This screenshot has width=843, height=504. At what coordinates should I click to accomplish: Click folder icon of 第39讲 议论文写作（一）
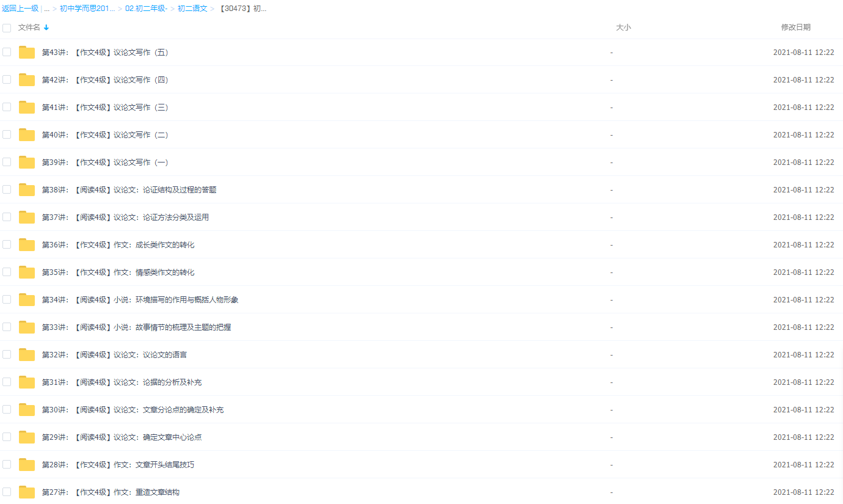click(26, 162)
